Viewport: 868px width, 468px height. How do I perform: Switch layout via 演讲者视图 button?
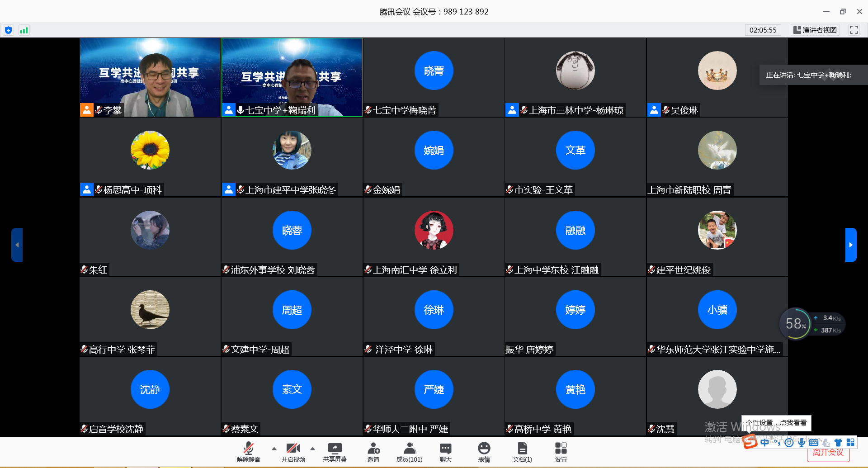coord(815,30)
